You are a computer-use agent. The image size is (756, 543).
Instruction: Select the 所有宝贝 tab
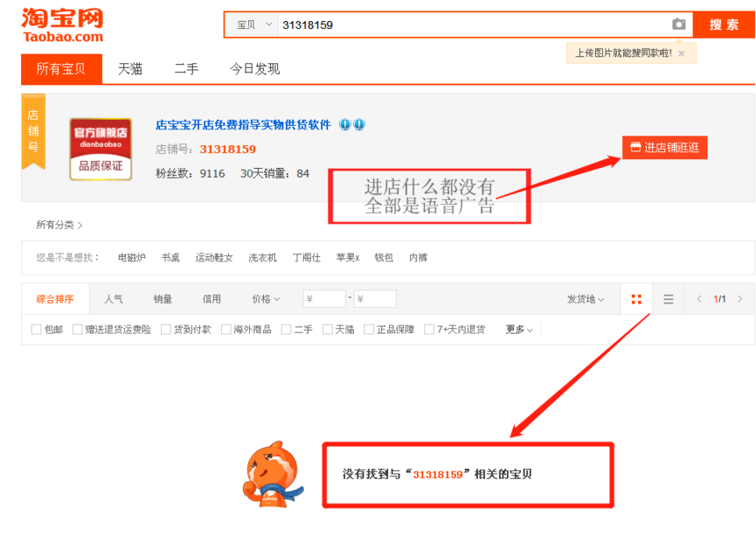point(62,69)
